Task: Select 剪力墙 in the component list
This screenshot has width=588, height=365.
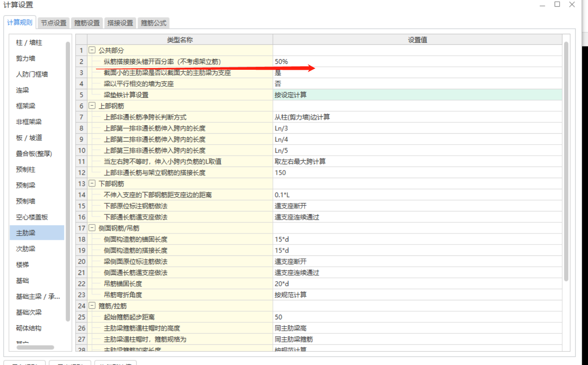Action: tap(37, 58)
